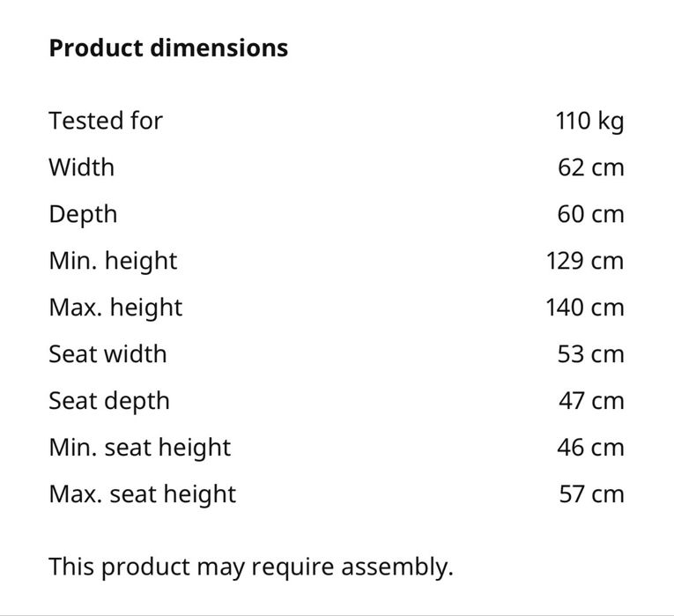The image size is (674, 616).
Task: Click the 47 cm value
Action: (x=590, y=400)
